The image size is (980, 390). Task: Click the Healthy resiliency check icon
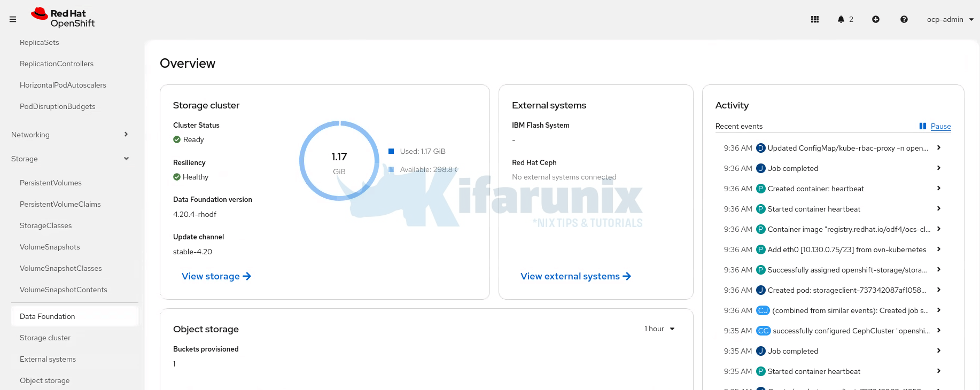click(x=177, y=177)
